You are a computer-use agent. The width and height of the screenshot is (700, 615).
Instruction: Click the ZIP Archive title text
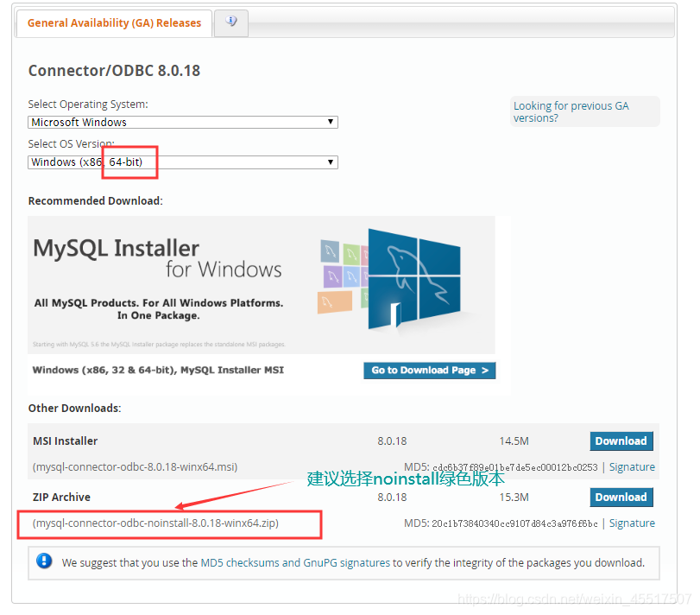coord(61,497)
